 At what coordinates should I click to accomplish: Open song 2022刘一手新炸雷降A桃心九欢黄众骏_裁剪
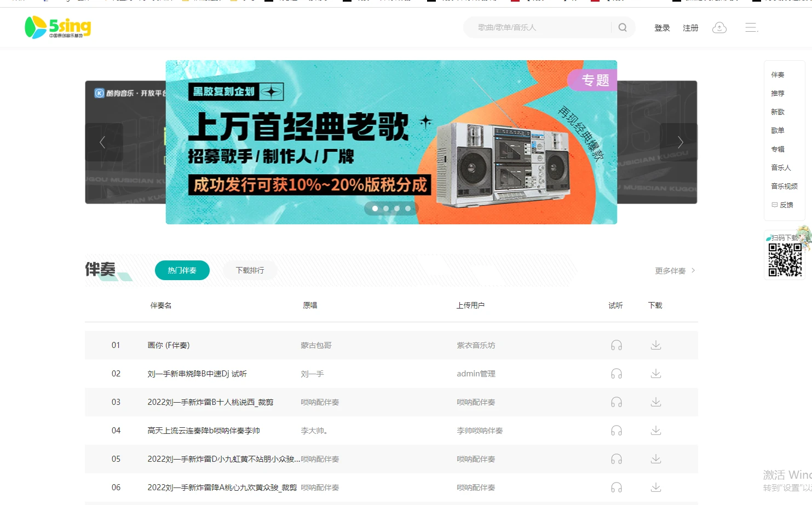(x=222, y=487)
